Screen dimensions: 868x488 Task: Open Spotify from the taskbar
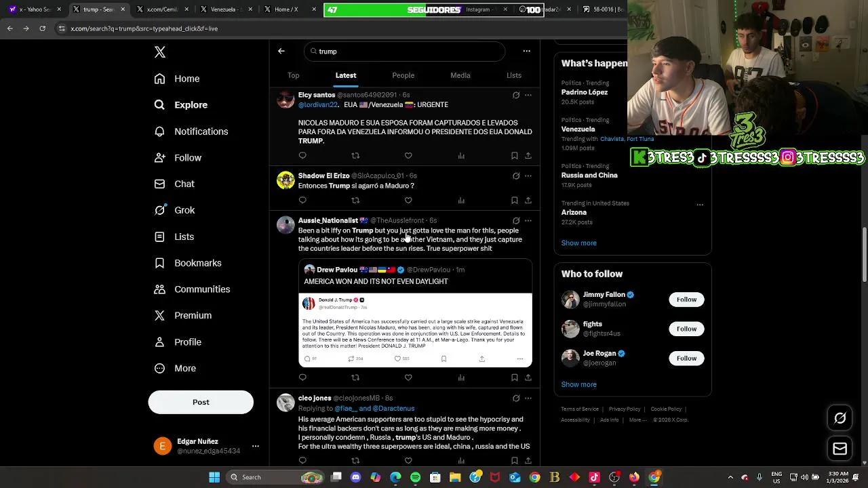click(415, 477)
